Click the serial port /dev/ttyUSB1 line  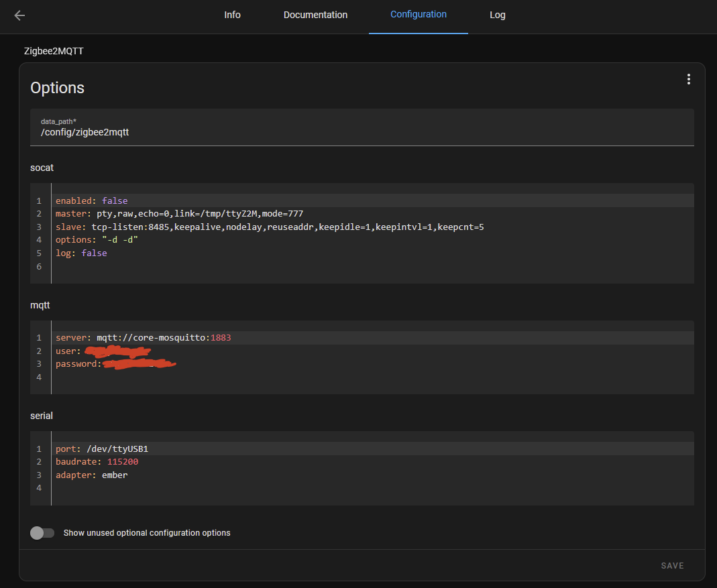coord(373,449)
